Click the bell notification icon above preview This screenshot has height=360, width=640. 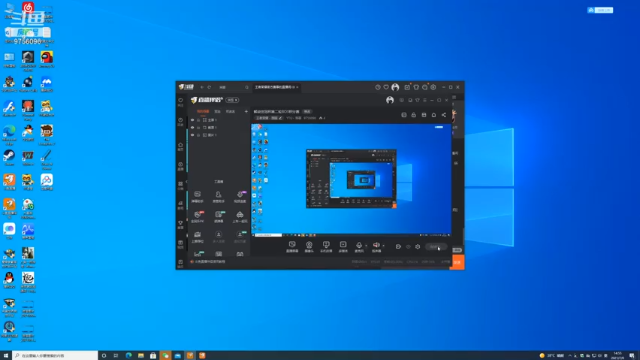(434, 115)
